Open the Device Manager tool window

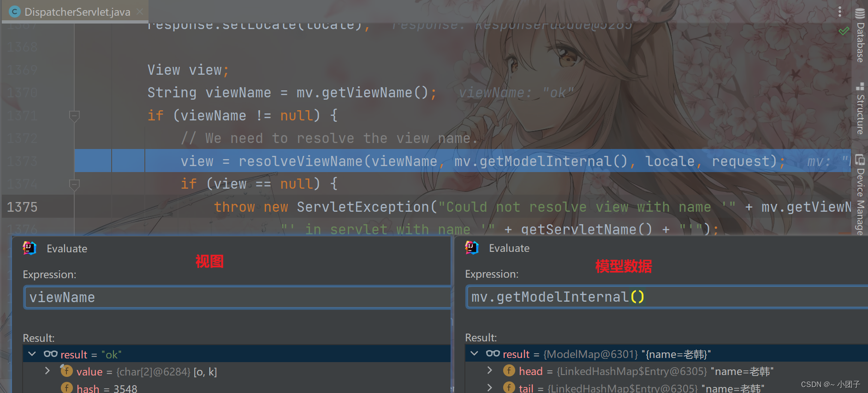(860, 195)
